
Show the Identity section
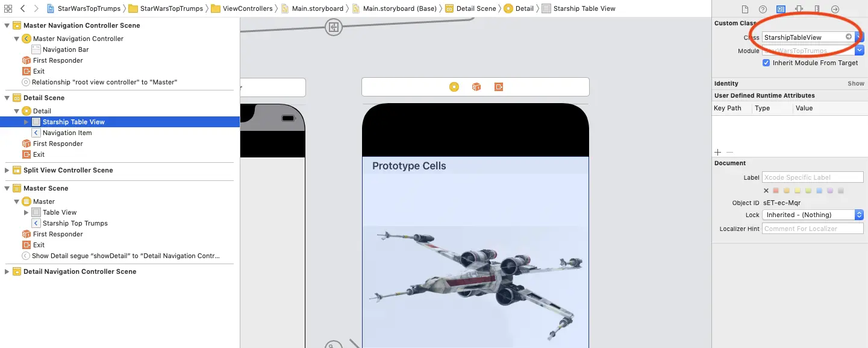856,83
